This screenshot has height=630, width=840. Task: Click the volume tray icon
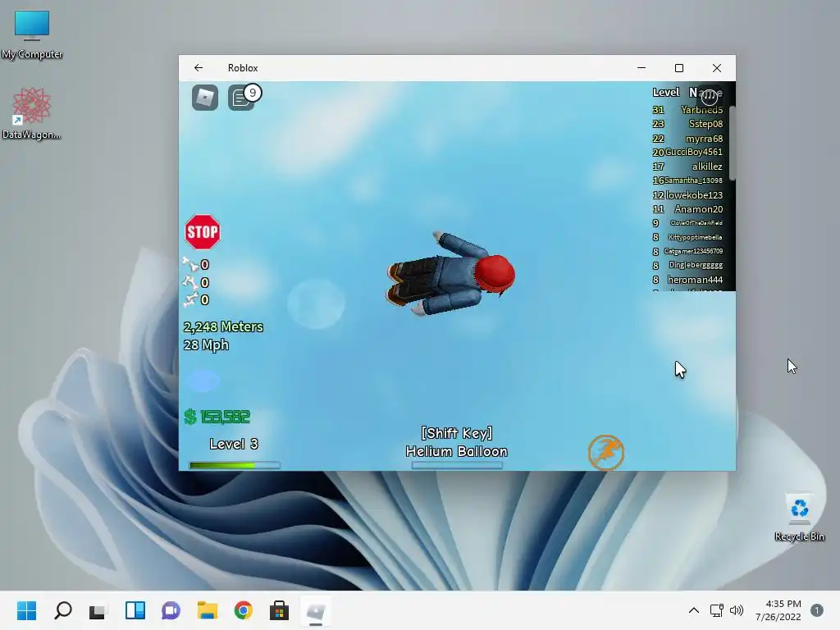pos(737,610)
